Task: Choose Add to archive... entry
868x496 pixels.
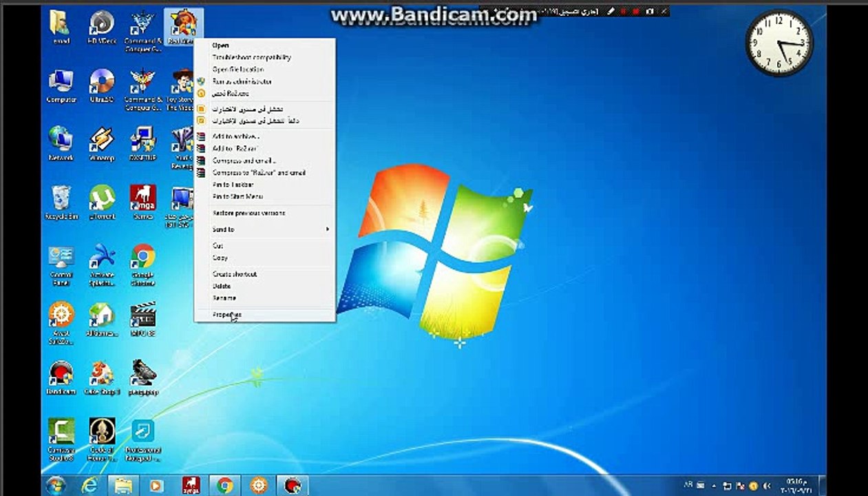Action: tap(265, 136)
